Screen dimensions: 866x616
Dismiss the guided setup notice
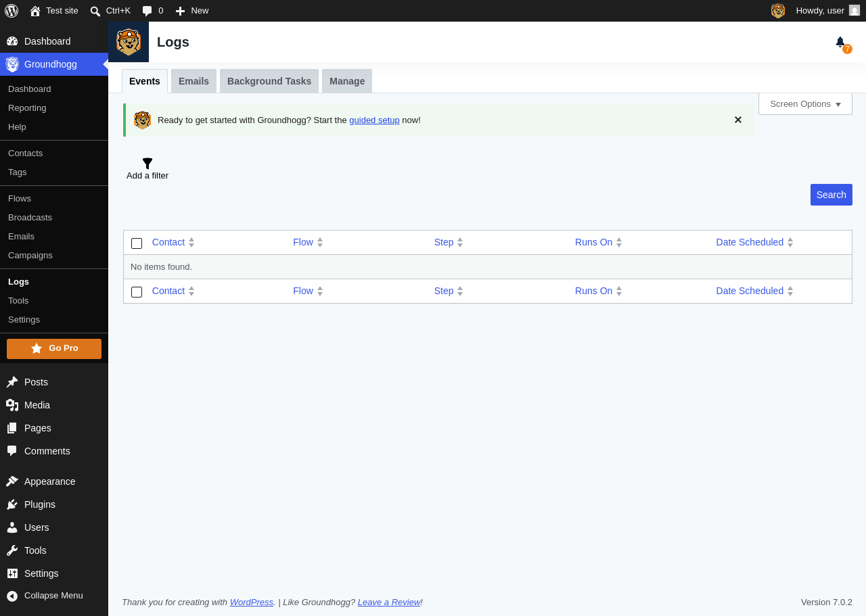(738, 120)
